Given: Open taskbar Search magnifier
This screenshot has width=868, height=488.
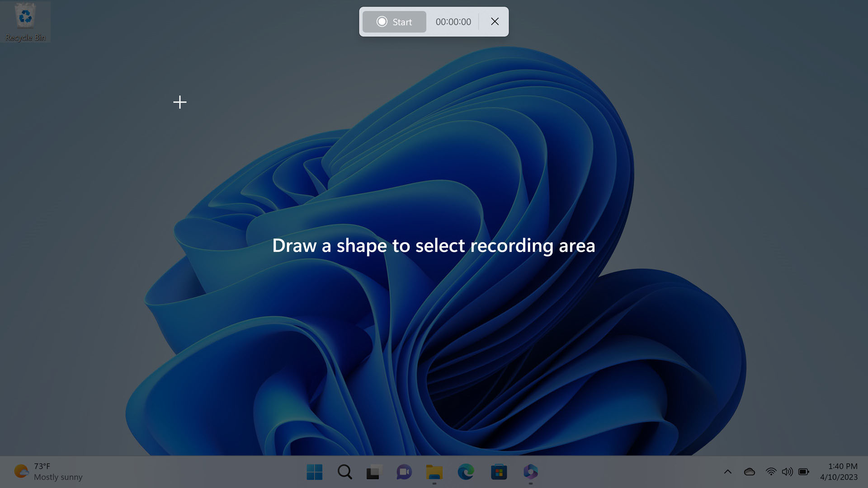Looking at the screenshot, I should tap(344, 472).
